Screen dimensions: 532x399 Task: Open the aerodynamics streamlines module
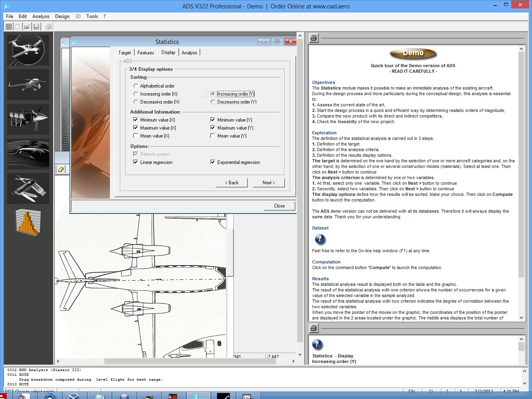click(28, 154)
